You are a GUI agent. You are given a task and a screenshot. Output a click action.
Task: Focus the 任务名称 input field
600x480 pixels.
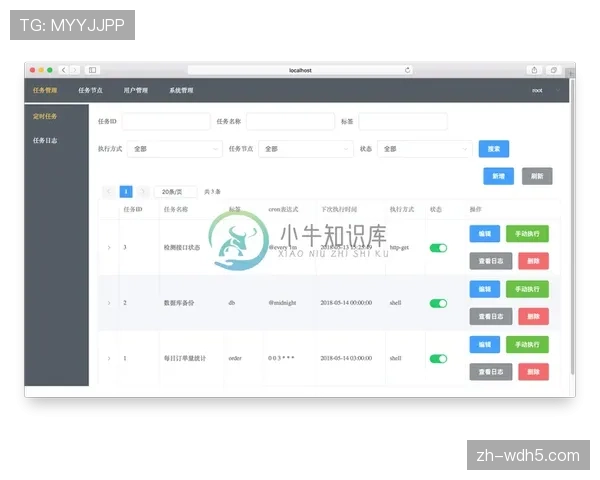290,121
